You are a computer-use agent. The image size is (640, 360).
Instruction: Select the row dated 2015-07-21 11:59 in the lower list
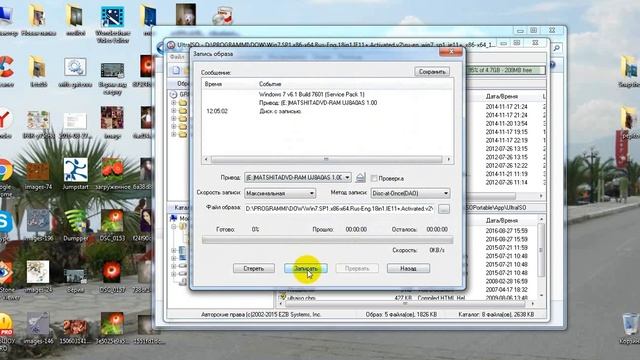click(x=507, y=248)
